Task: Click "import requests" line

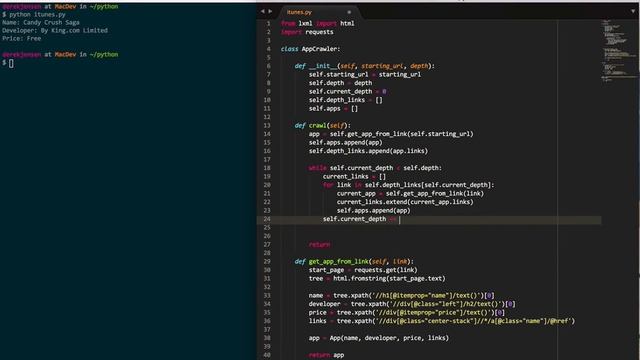Action: [307, 32]
